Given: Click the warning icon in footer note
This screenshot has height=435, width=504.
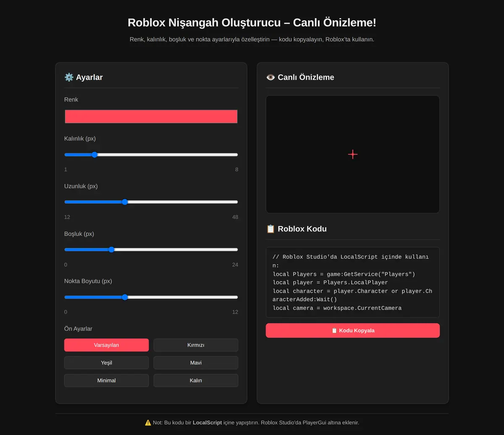Looking at the screenshot, I should point(148,422).
